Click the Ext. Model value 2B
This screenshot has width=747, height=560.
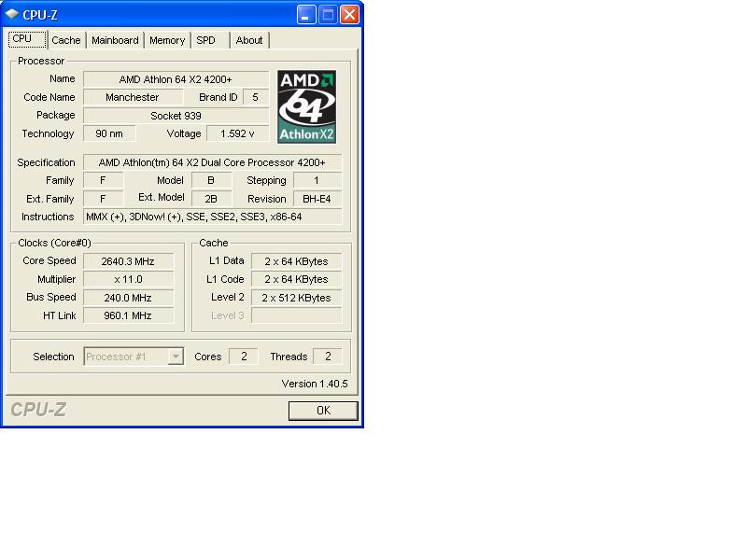click(x=211, y=199)
